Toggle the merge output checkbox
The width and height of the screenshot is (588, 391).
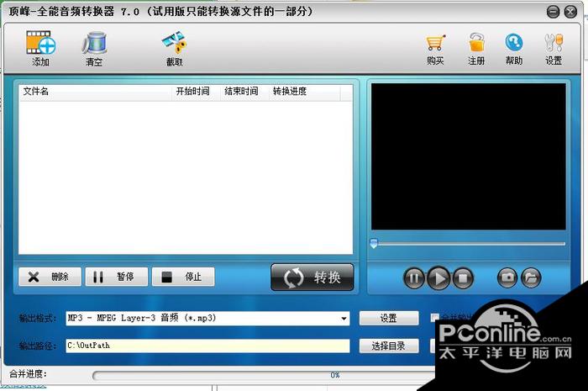(434, 318)
